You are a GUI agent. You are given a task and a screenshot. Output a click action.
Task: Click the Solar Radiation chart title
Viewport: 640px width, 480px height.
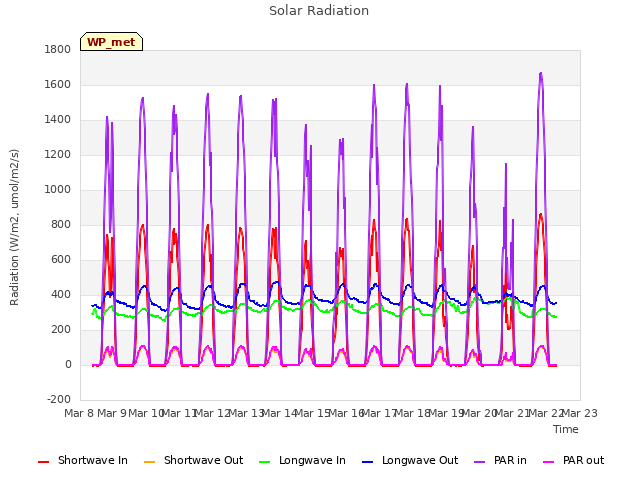[x=319, y=11]
